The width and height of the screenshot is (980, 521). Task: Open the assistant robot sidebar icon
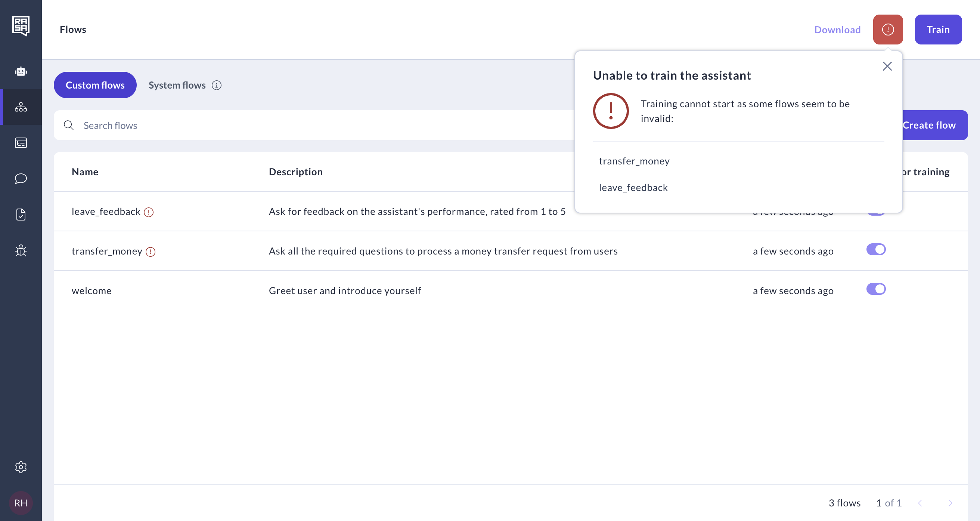click(21, 71)
